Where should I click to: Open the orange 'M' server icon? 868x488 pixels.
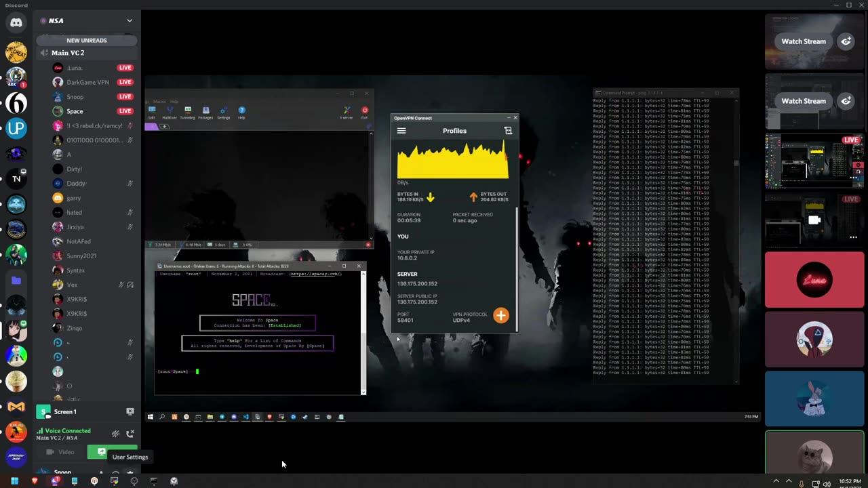(x=16, y=407)
